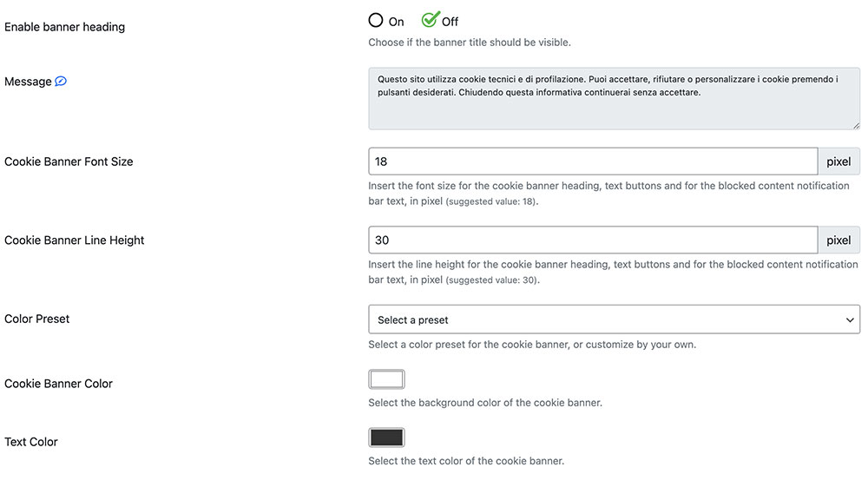
Task: Click the Cookie Banner Line Height label
Action: tap(74, 240)
